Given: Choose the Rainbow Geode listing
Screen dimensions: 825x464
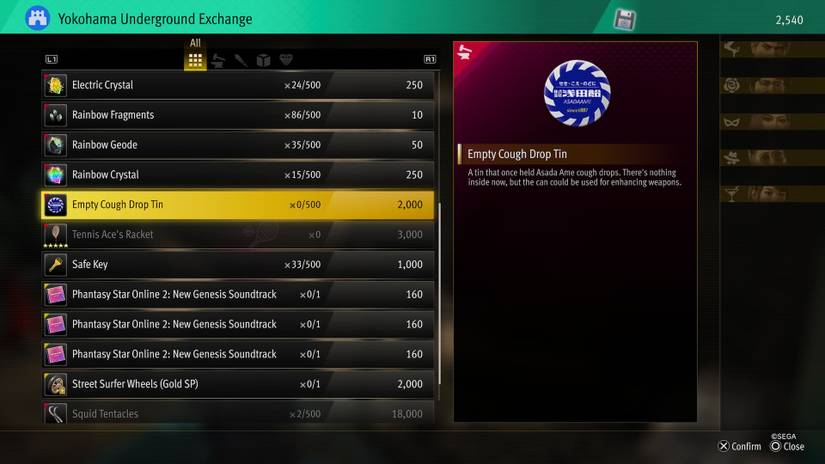Looking at the screenshot, I should tap(238, 145).
